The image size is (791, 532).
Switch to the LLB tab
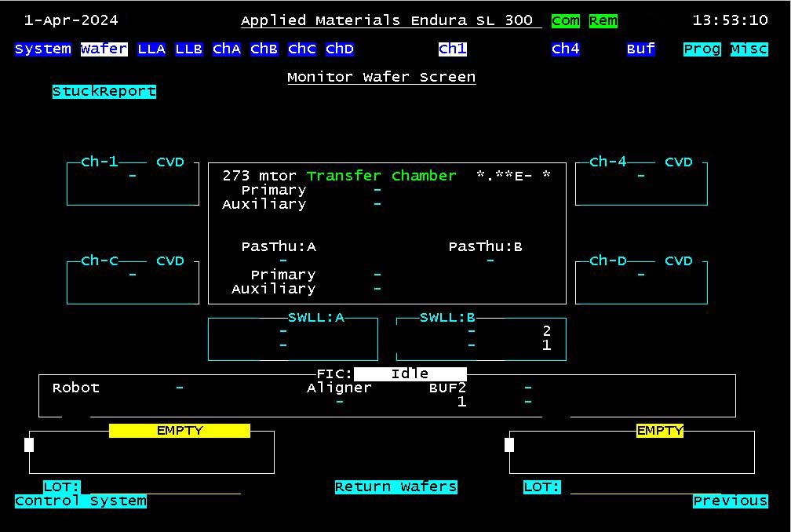[189, 49]
